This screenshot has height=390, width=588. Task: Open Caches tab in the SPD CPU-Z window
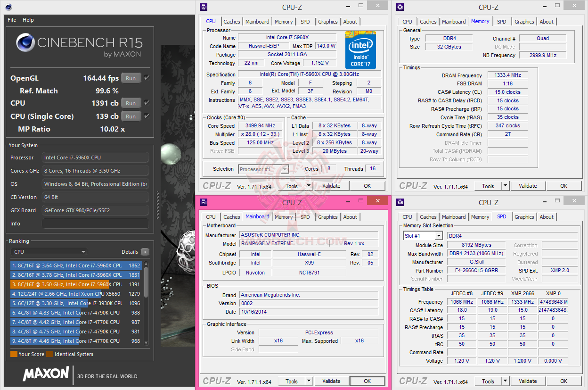pyautogui.click(x=428, y=217)
